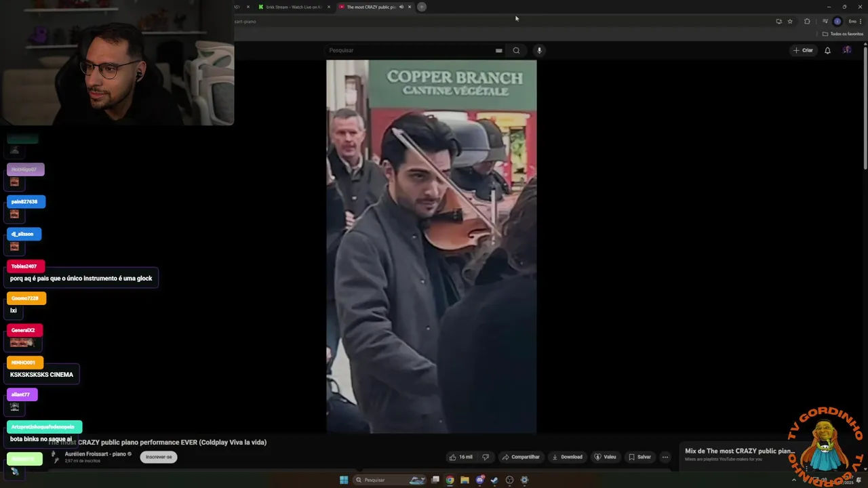
Task: Open the YouTube account avatar menu
Action: click(x=847, y=50)
